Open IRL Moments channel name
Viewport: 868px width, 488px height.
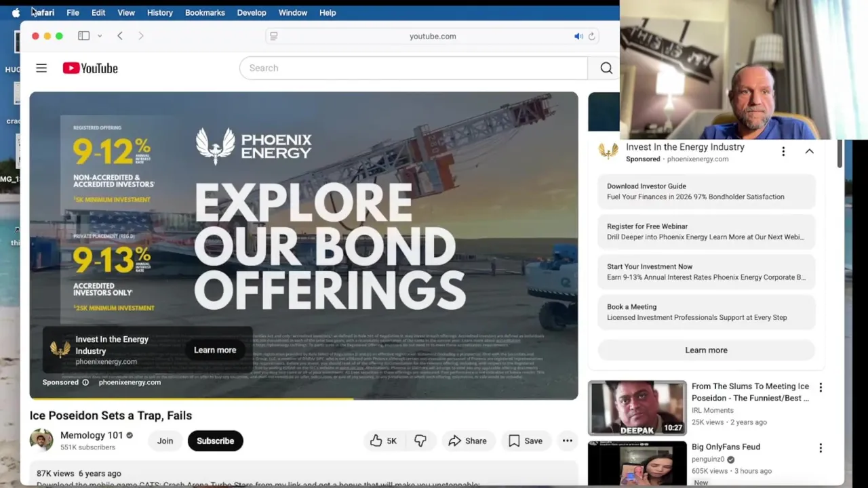(713, 410)
